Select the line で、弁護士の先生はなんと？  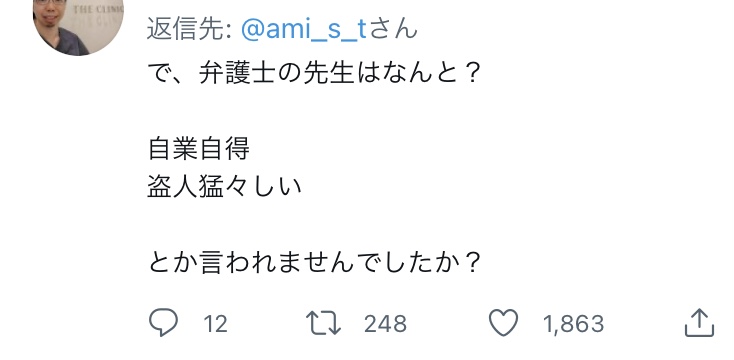(315, 74)
